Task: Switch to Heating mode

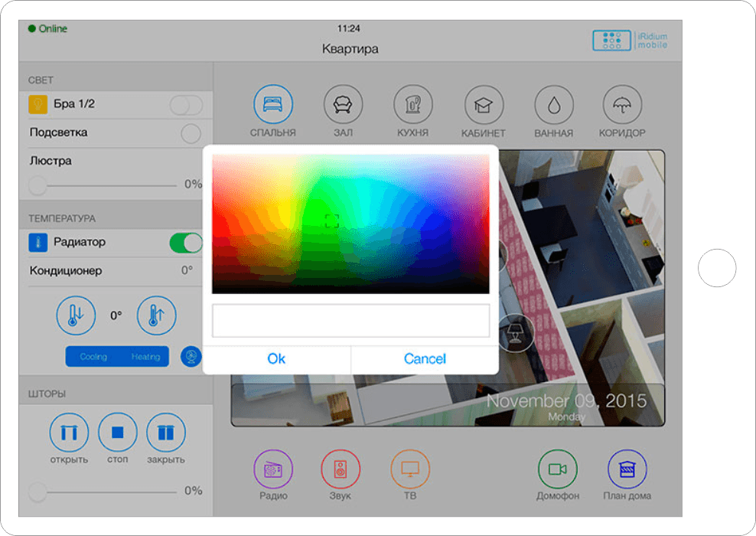Action: (x=145, y=357)
